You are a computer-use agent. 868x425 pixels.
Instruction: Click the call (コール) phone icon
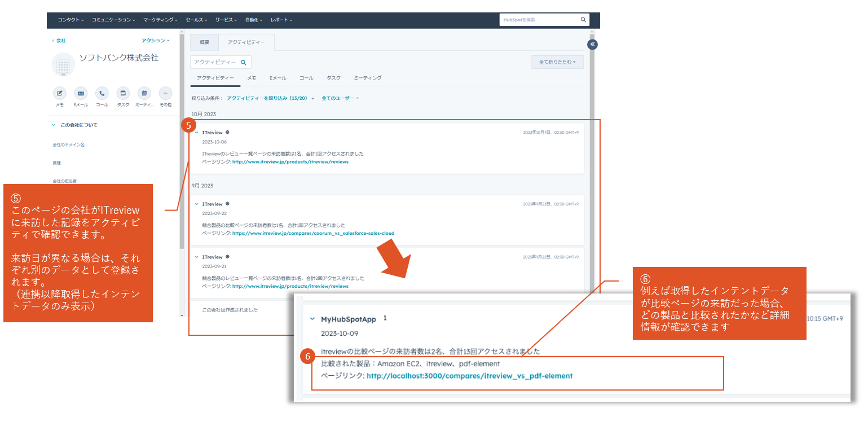(102, 94)
